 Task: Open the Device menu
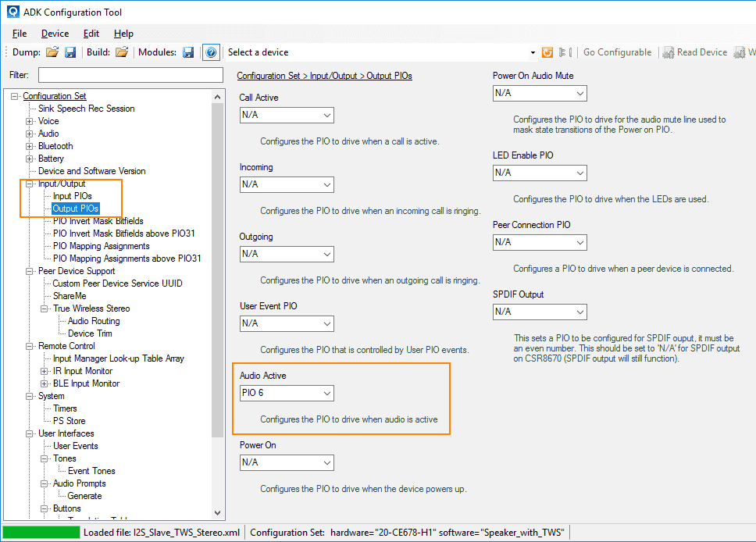point(55,34)
